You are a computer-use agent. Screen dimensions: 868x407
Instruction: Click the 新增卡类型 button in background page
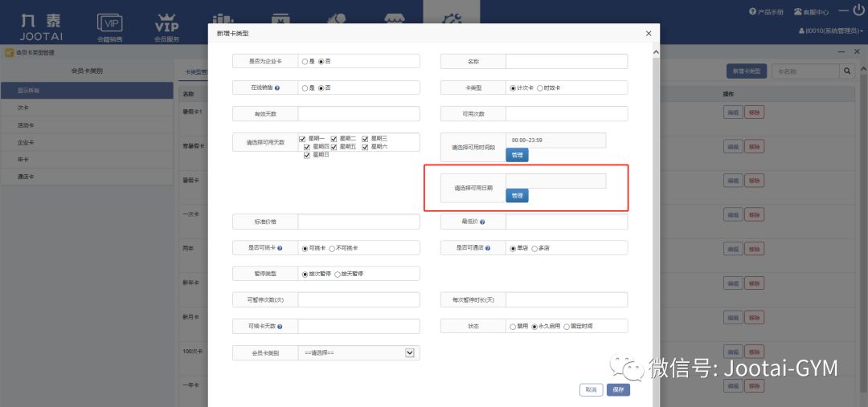(x=747, y=71)
